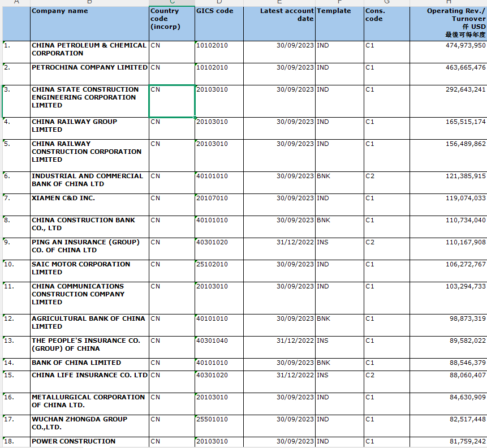Screen dimensions: 487x448
Task: Select the BANK OF CHINA LIMITED cell
Action: (x=89, y=363)
